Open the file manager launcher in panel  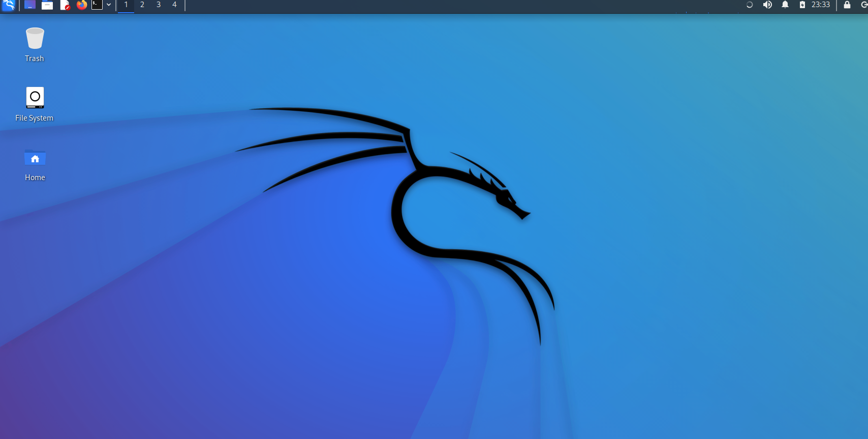click(47, 5)
